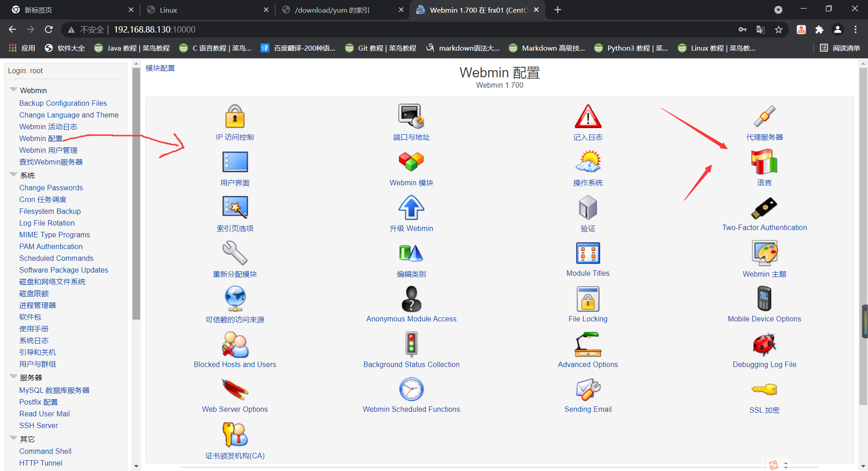
Task: Collapse the system (系统) category in sidebar
Action: point(14,174)
